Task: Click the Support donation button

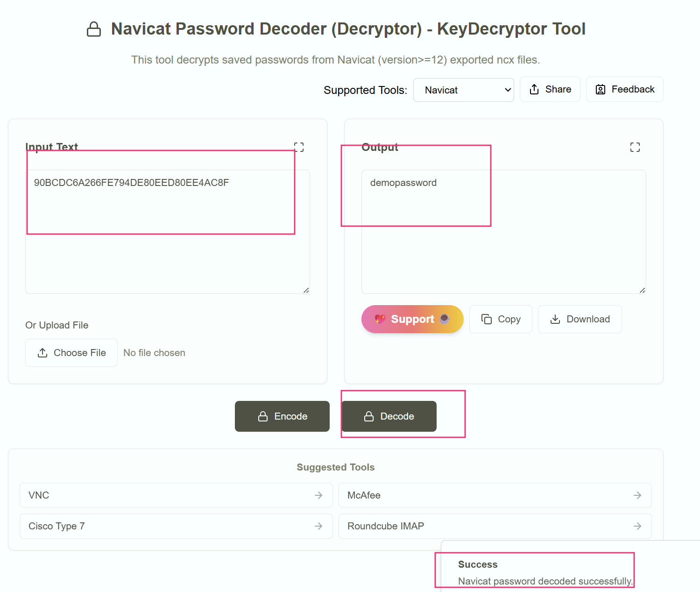Action: point(412,319)
